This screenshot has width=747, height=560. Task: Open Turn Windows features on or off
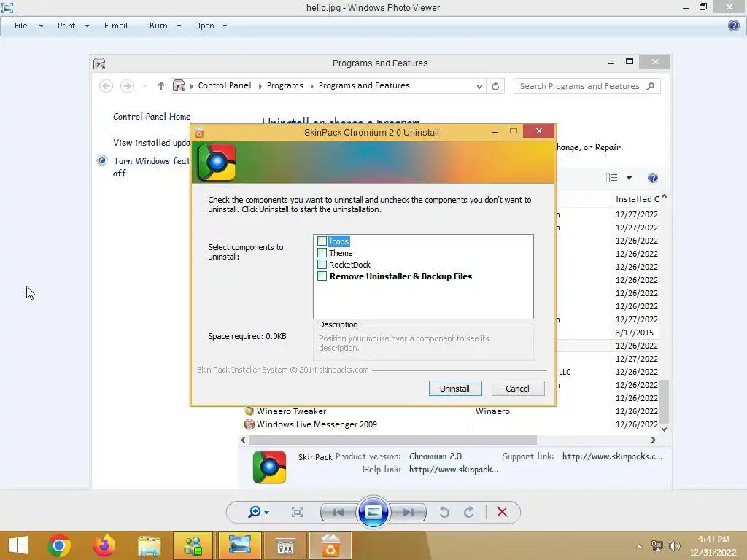(152, 167)
